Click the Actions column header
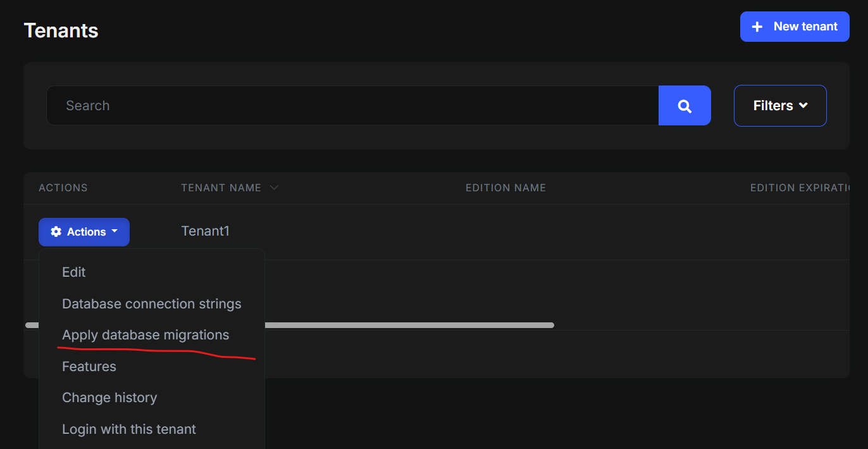The width and height of the screenshot is (868, 449). point(63,188)
